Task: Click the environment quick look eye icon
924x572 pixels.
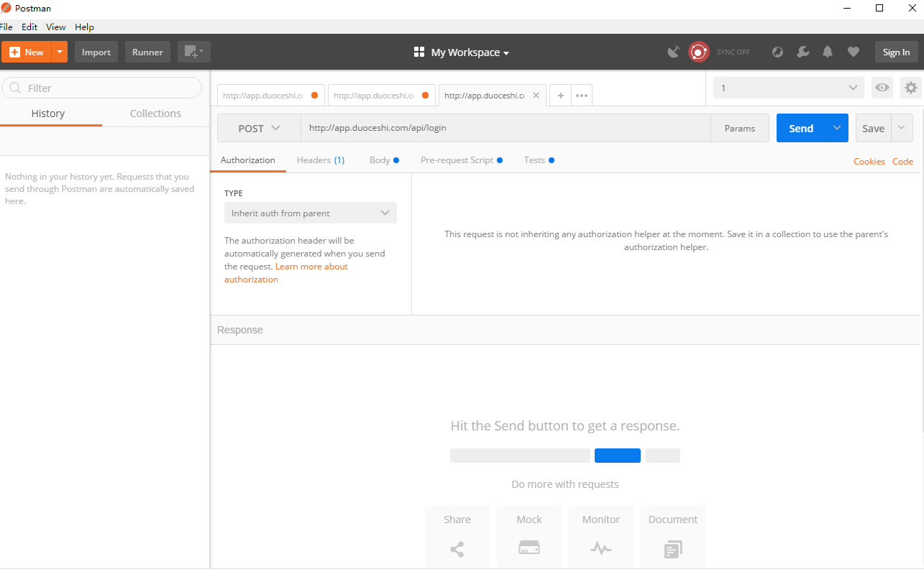Action: 882,88
